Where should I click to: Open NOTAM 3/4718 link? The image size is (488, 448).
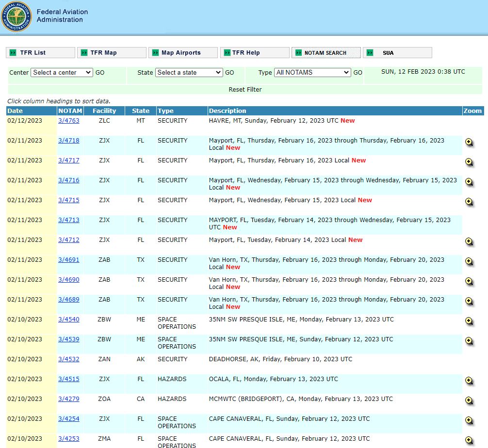click(x=69, y=141)
